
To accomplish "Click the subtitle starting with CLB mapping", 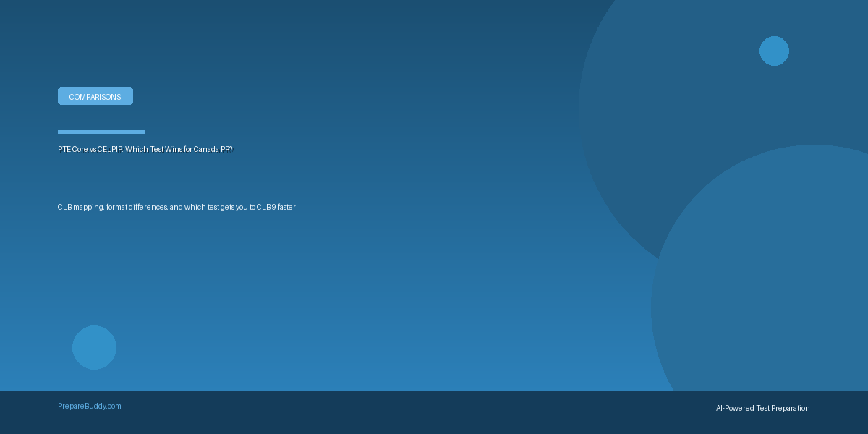I will coord(176,208).
